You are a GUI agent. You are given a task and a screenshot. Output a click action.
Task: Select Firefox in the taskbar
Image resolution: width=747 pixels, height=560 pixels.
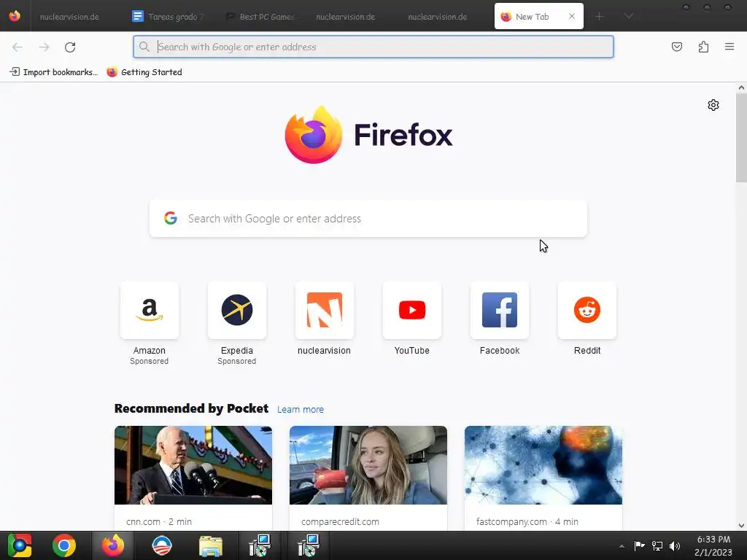coord(113,545)
